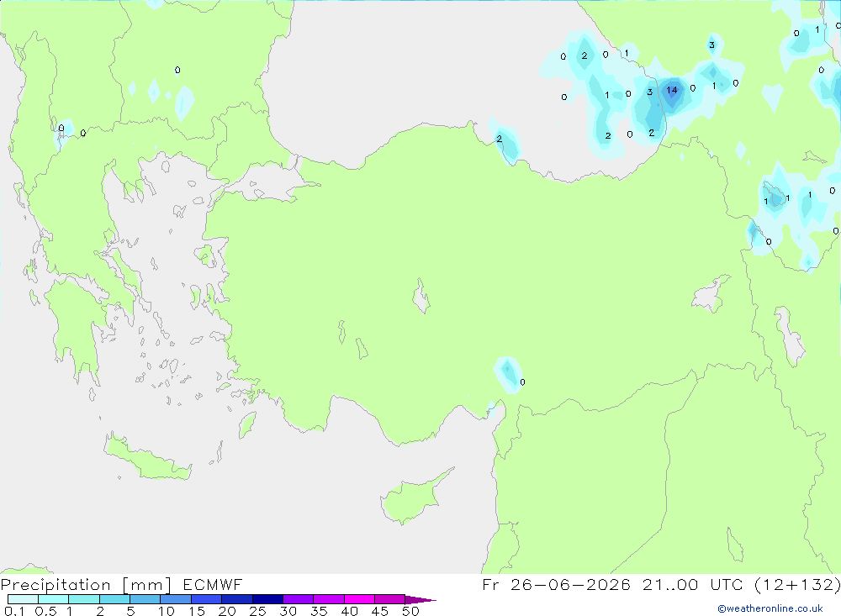Pick the 5–10 mm blue legend swatch

coord(145,599)
